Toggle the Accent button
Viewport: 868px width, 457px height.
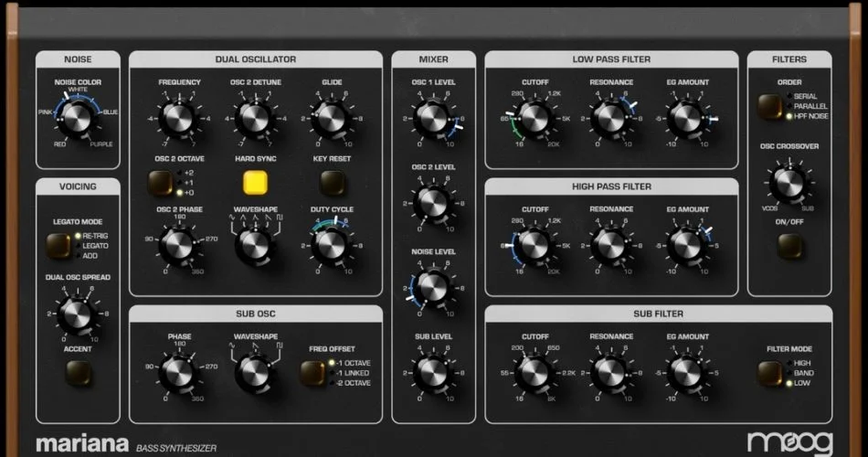pyautogui.click(x=78, y=373)
